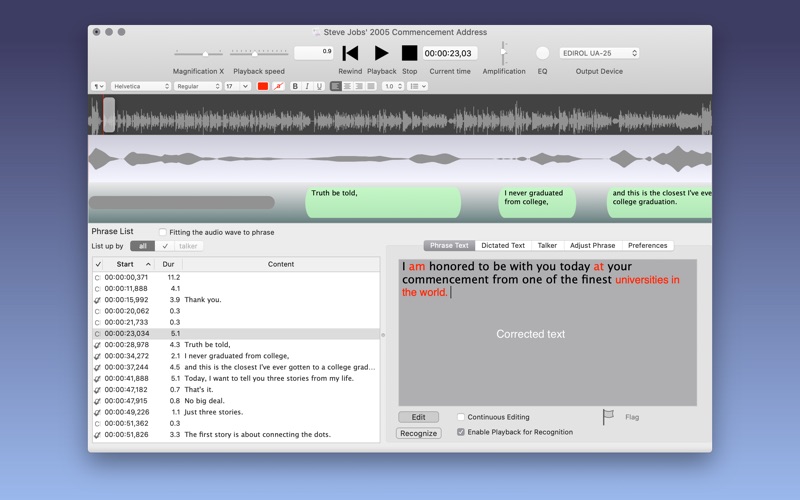Click the Amplification vertical slider

503,53
